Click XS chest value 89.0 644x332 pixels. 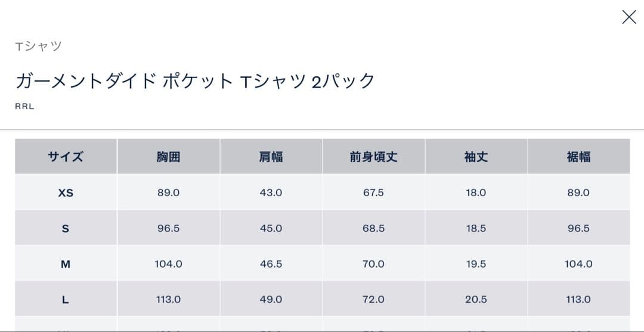click(x=168, y=193)
